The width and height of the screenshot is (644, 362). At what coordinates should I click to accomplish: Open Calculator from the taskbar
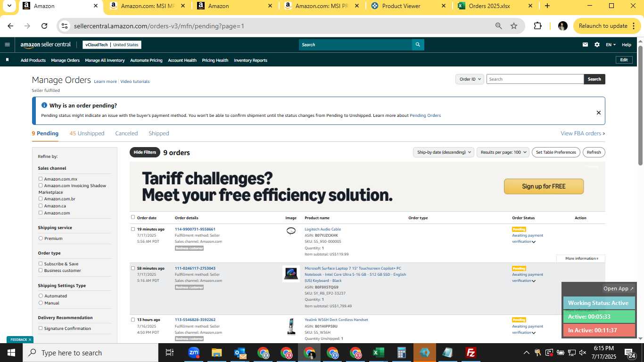click(x=402, y=353)
